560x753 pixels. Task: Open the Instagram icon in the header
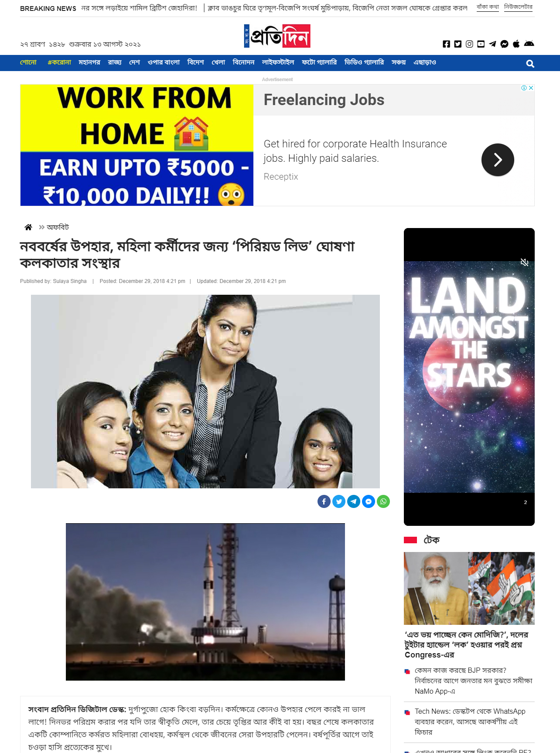coord(469,44)
